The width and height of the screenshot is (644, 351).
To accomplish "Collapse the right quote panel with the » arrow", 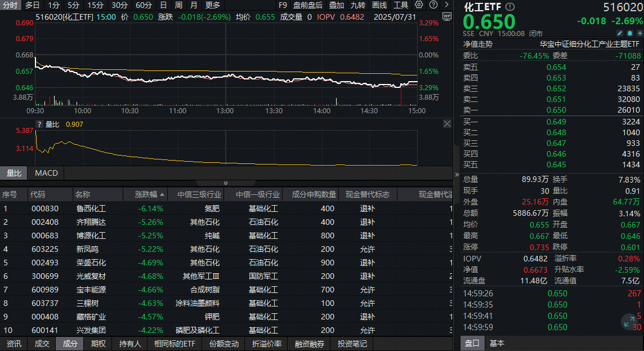I will tap(457, 175).
